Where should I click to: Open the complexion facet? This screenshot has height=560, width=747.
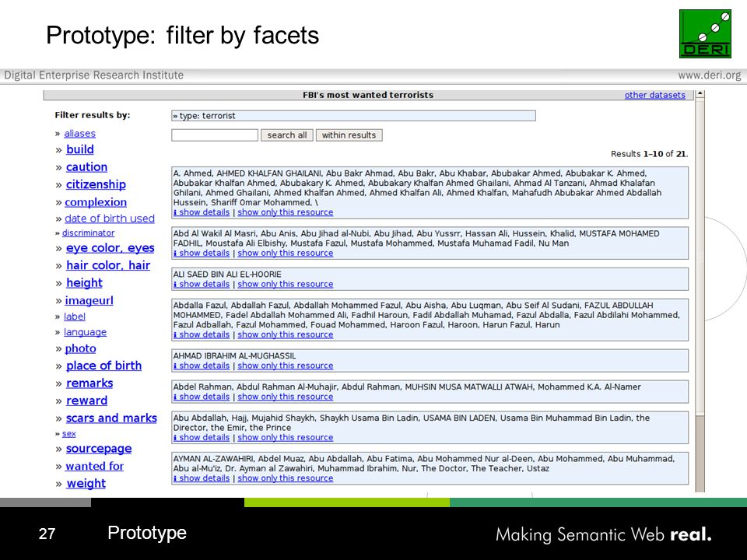[x=96, y=202]
